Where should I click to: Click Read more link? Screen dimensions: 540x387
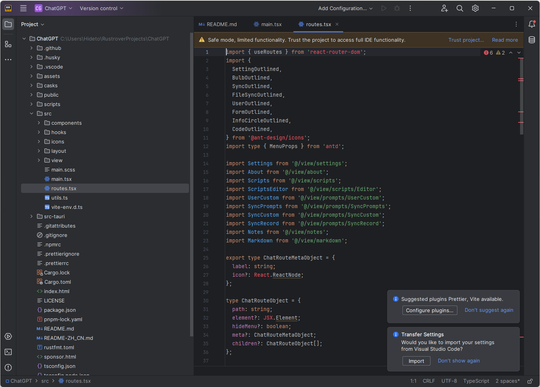(x=505, y=40)
